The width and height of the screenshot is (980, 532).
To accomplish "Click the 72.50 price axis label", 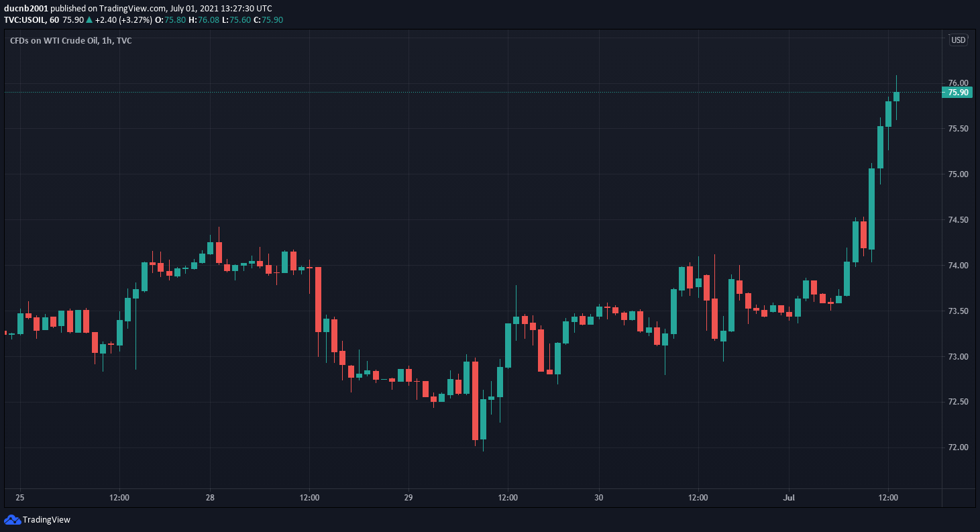I will pyautogui.click(x=958, y=402).
